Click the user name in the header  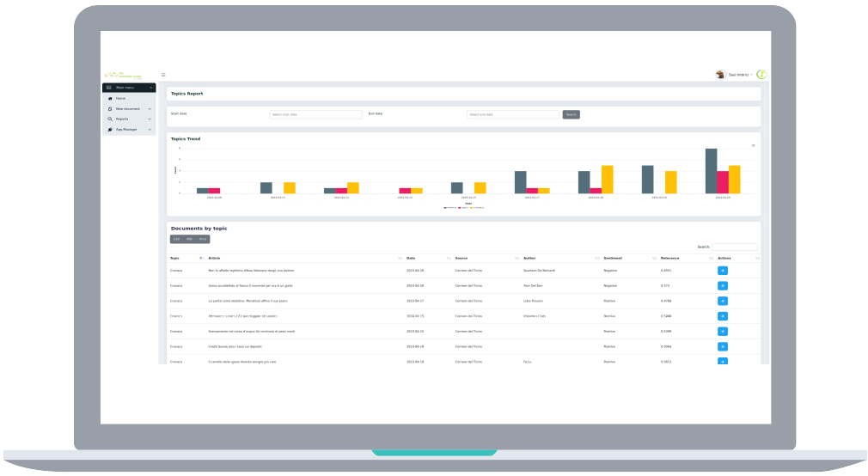pos(738,75)
